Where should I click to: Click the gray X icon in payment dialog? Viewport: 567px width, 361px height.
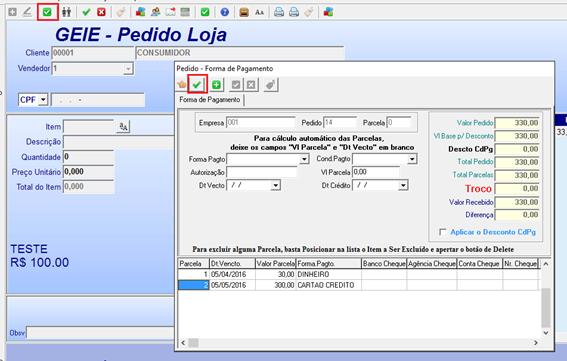pyautogui.click(x=251, y=85)
